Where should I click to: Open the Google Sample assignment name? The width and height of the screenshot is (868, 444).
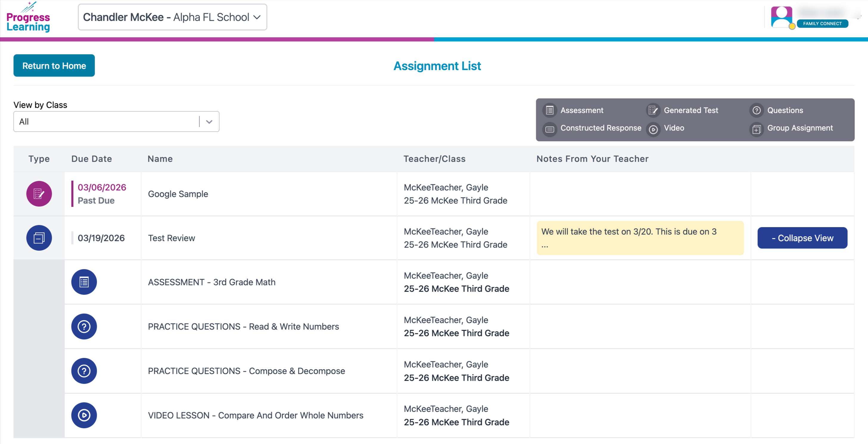tap(178, 194)
